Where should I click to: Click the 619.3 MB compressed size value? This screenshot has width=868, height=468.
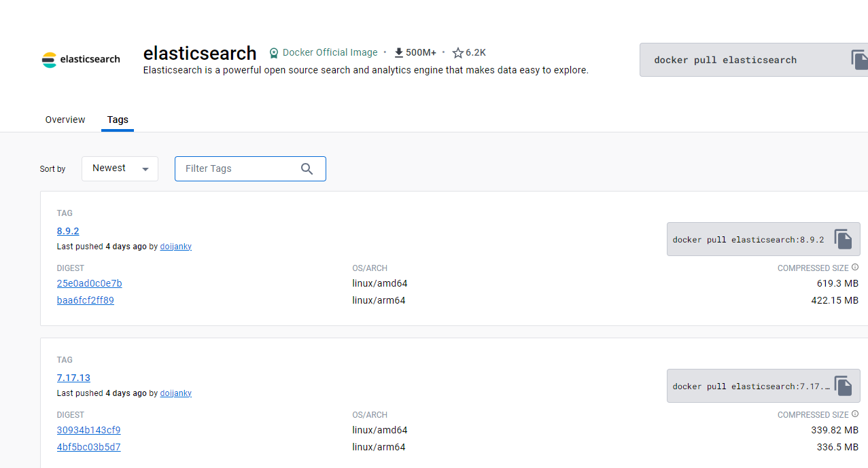837,283
